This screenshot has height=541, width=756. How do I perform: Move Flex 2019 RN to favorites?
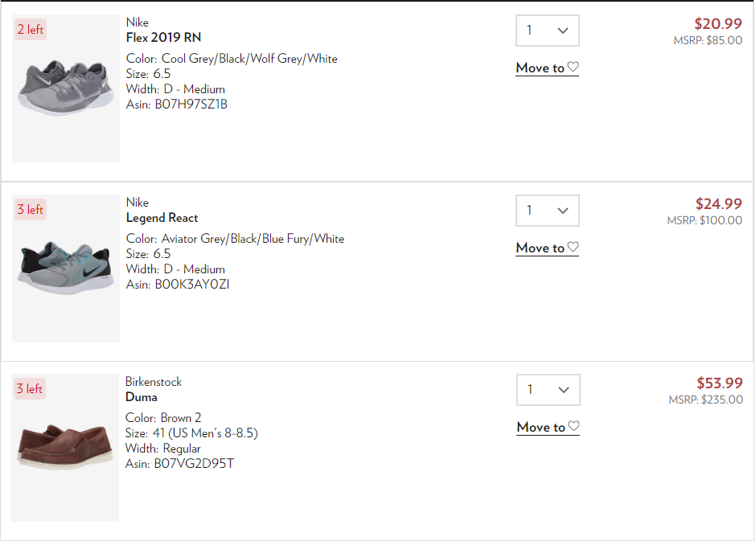547,68
